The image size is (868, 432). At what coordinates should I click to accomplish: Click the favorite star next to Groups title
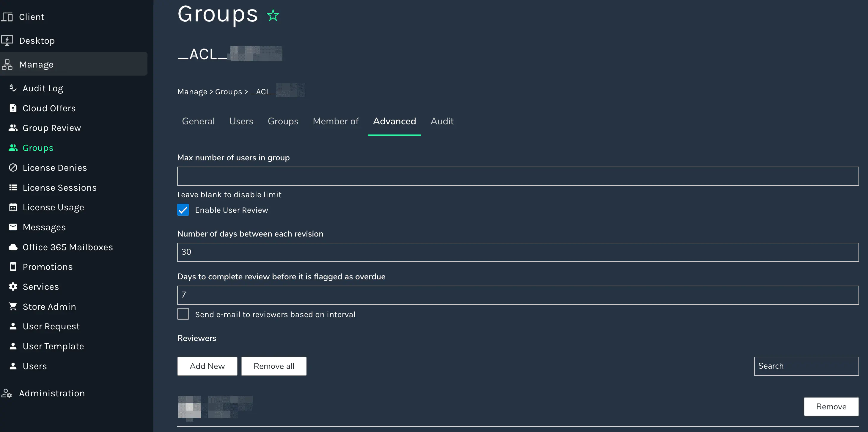point(273,15)
